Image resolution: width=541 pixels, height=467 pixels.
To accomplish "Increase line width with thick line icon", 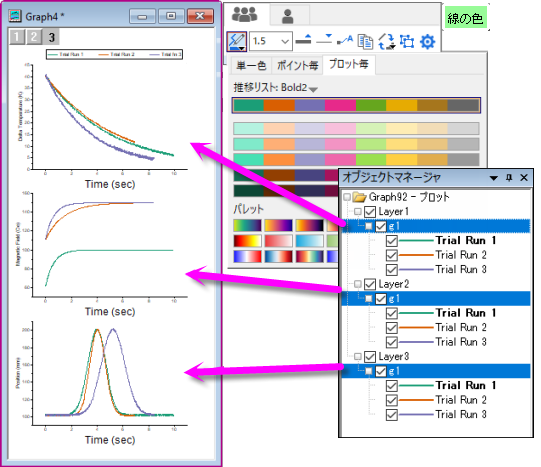I will (304, 39).
